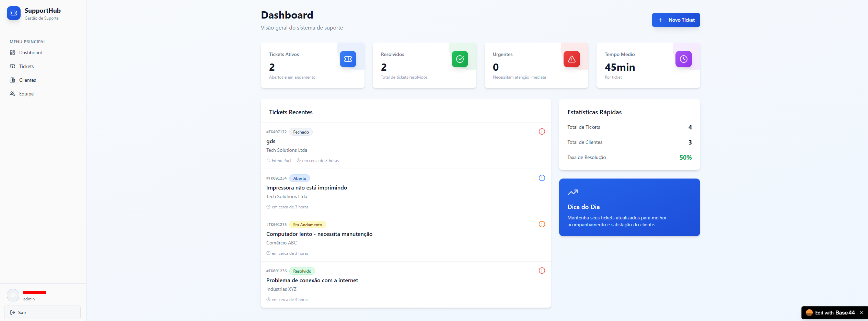
Task: Open Tickets from the sidebar menu
Action: [x=43, y=66]
